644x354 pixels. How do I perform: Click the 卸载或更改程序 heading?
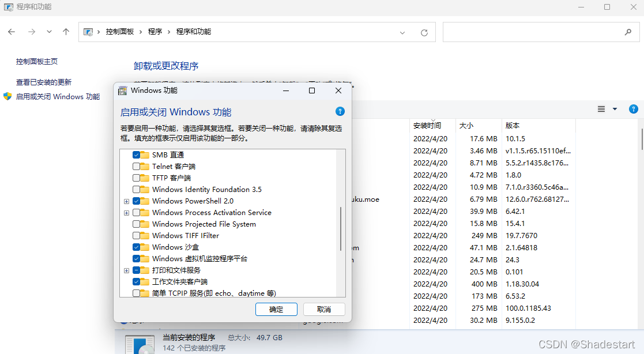[x=166, y=66]
